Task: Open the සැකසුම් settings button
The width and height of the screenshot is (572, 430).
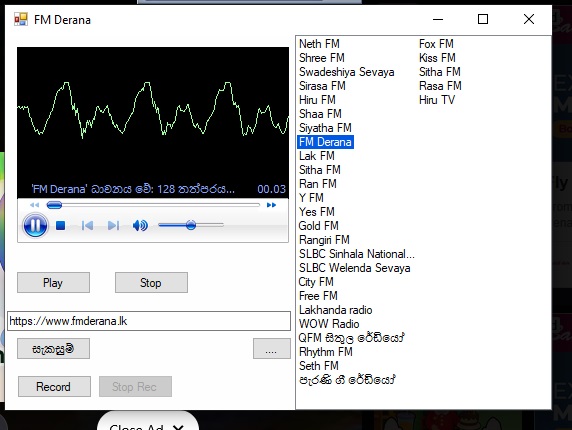Action: tap(53, 349)
